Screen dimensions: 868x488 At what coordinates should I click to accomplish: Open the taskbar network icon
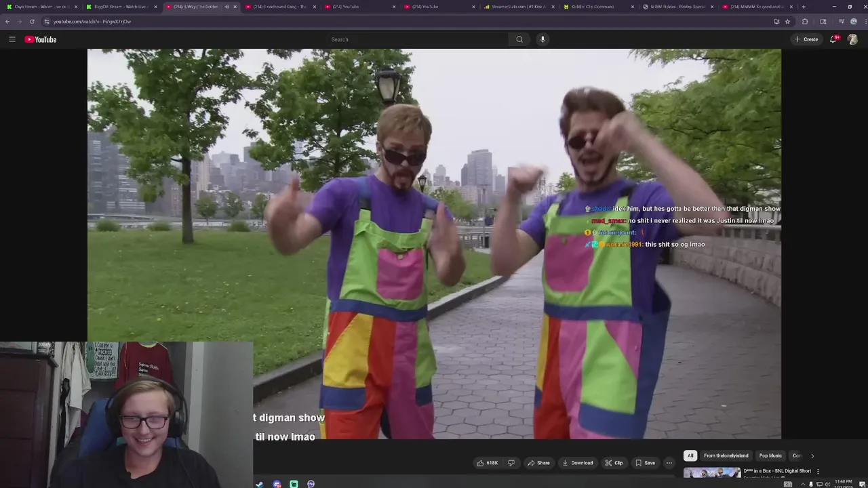[819, 484]
